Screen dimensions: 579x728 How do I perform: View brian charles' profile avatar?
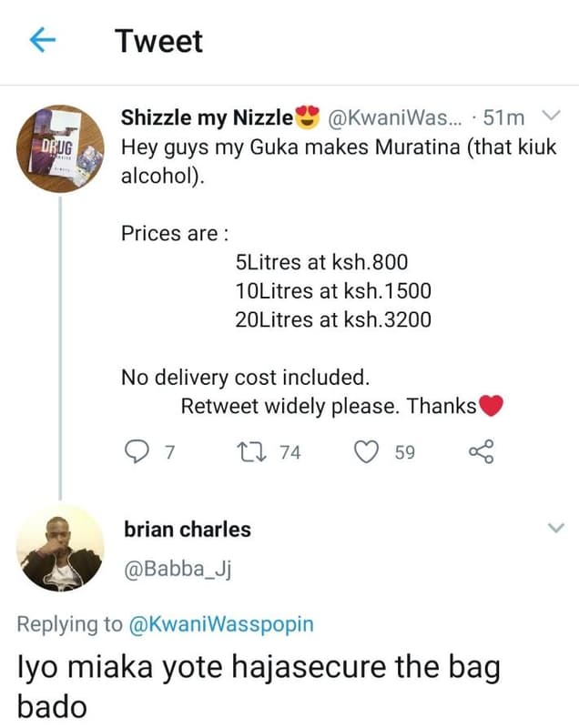61,548
